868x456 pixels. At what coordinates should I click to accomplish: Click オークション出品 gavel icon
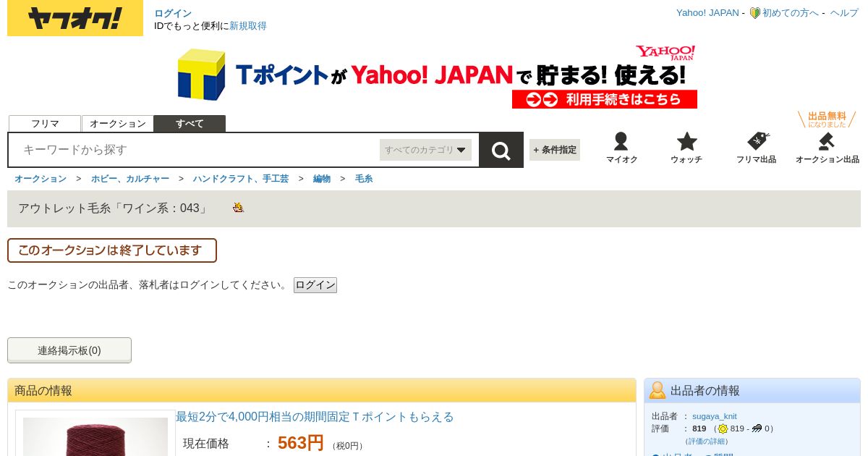tap(827, 142)
